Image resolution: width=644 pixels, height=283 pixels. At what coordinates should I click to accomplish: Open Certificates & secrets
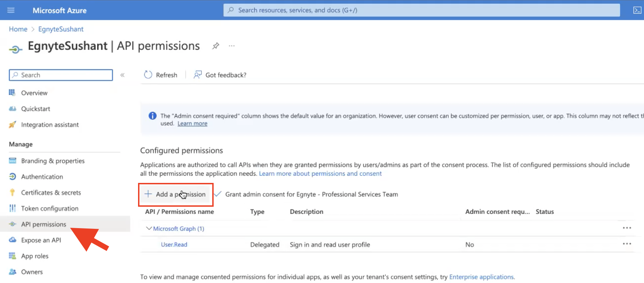pyautogui.click(x=51, y=193)
